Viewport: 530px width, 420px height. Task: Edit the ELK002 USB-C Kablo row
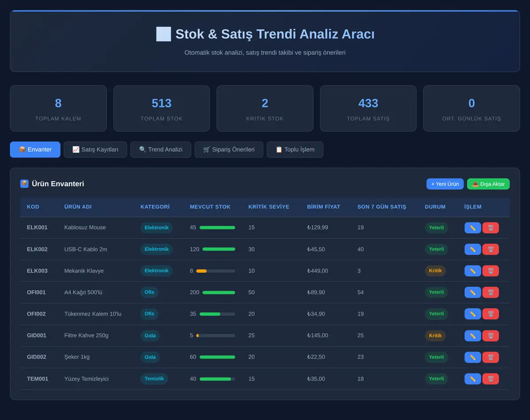click(x=473, y=249)
